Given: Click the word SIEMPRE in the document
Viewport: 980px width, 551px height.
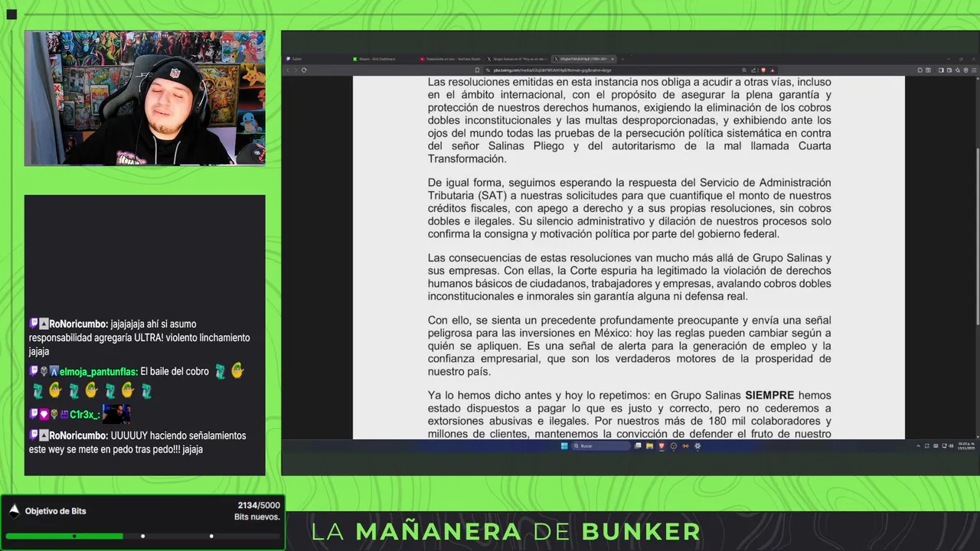Looking at the screenshot, I should pyautogui.click(x=769, y=395).
